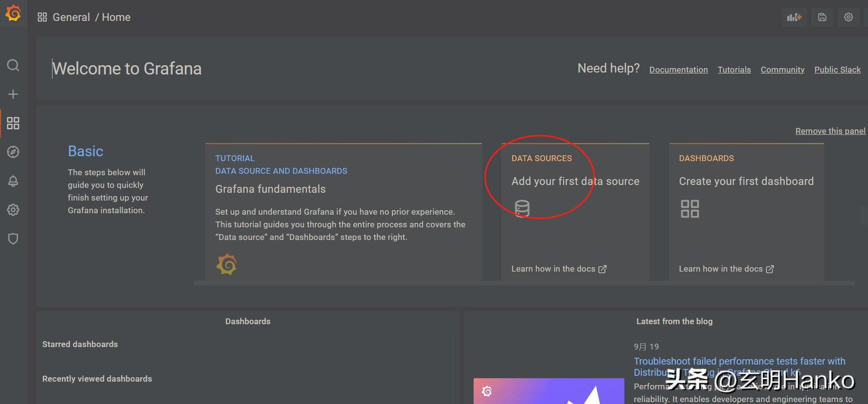Open the Explore compass icon

coord(13,152)
